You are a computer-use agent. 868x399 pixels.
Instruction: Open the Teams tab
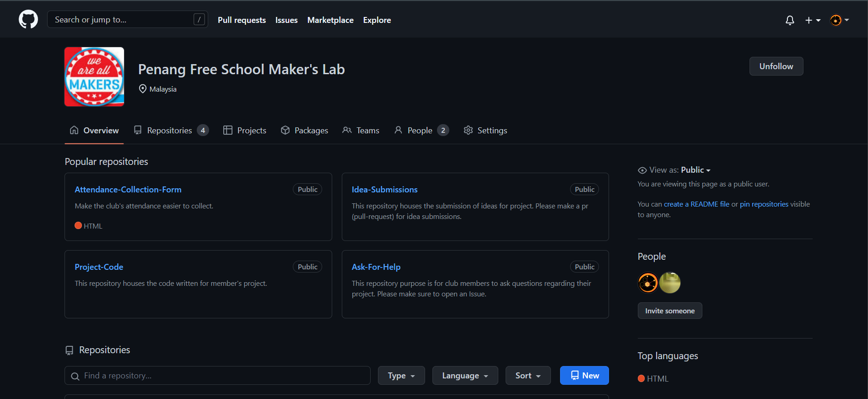point(361,131)
